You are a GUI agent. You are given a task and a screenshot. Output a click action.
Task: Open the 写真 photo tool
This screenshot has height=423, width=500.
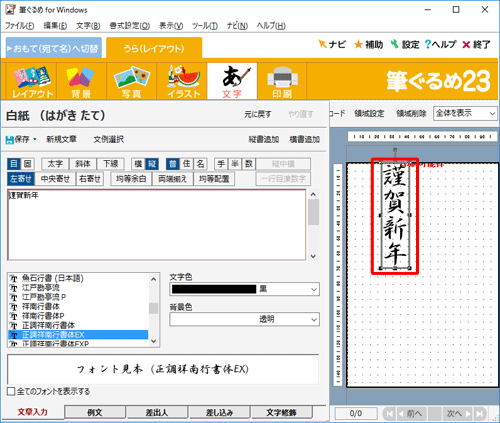(x=132, y=81)
